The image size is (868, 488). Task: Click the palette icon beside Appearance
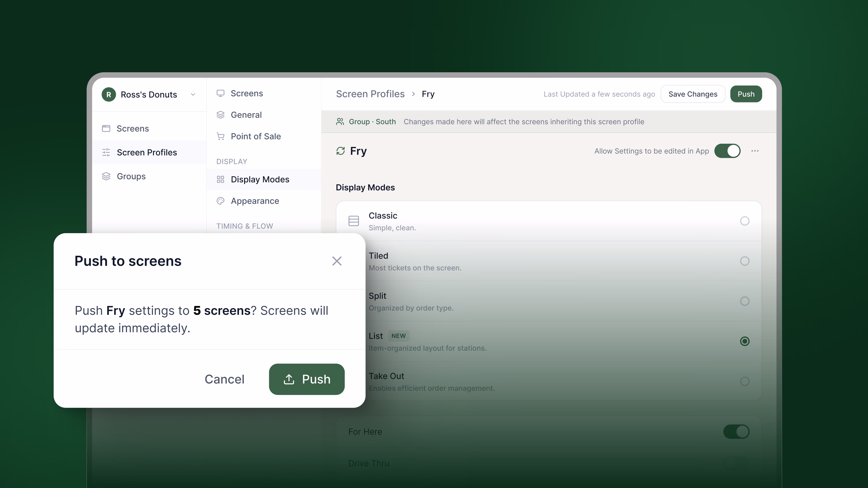click(x=220, y=201)
